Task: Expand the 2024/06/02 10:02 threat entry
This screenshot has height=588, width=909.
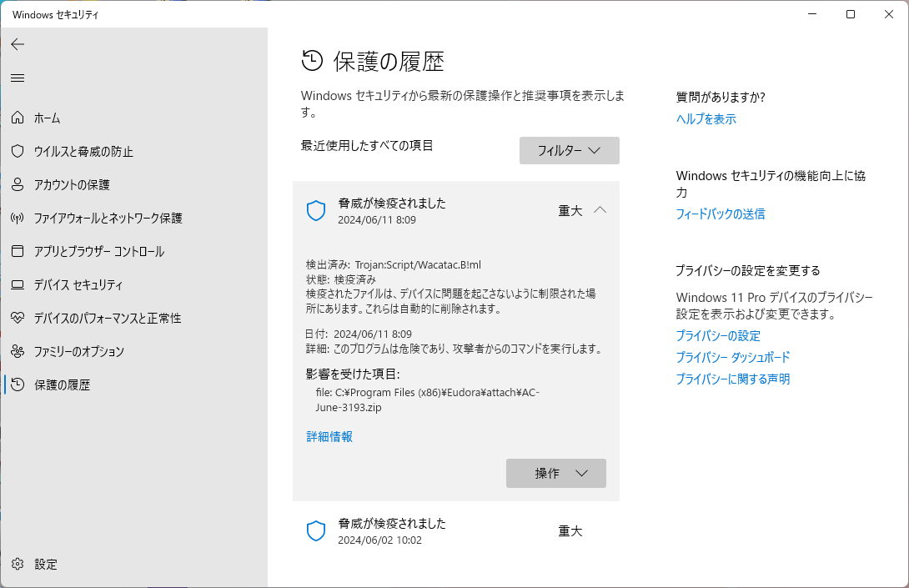Action: pyautogui.click(x=455, y=531)
